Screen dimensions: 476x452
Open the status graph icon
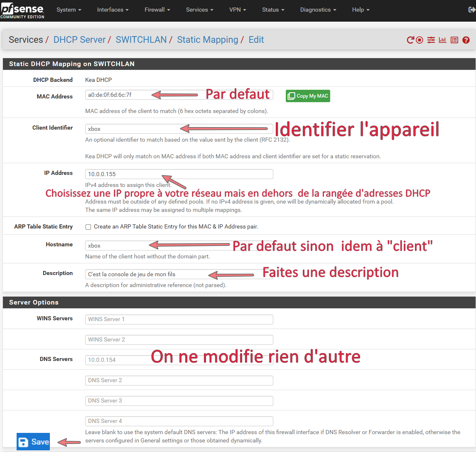point(442,40)
